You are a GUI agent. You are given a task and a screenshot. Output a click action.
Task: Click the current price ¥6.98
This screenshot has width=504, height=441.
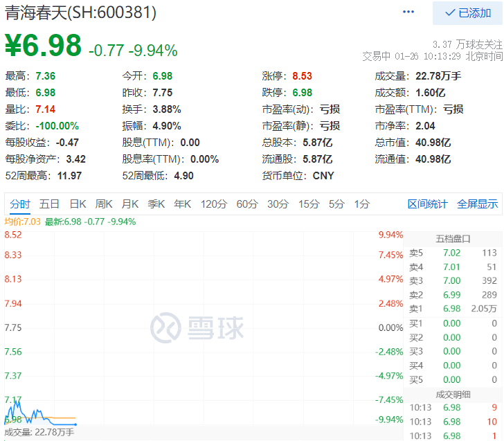pos(43,45)
